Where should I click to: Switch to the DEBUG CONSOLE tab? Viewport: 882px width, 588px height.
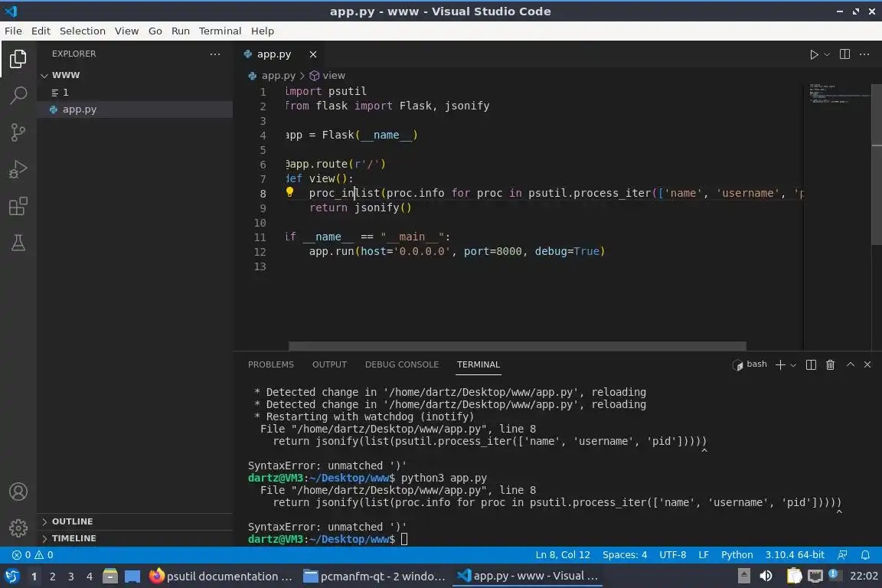[x=402, y=364]
